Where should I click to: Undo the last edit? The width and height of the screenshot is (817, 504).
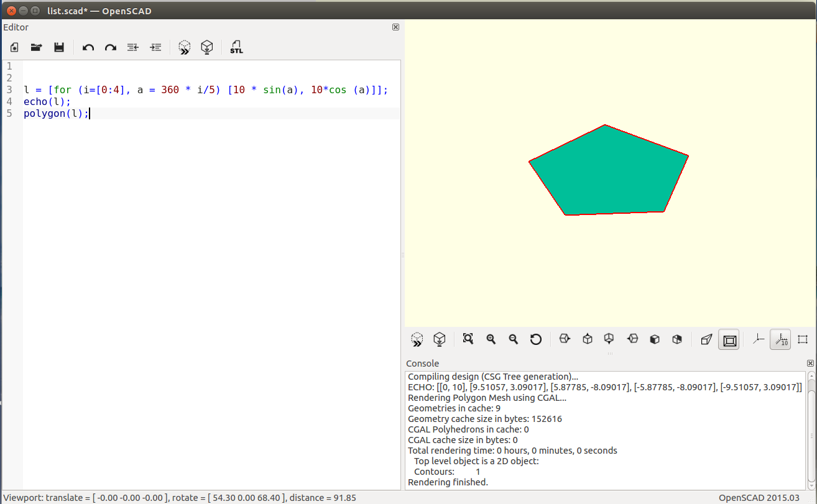click(88, 47)
